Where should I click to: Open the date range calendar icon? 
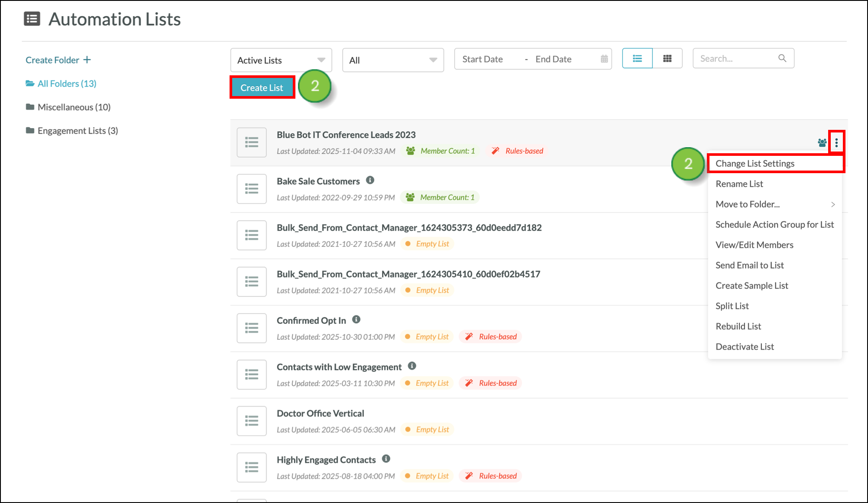tap(604, 59)
